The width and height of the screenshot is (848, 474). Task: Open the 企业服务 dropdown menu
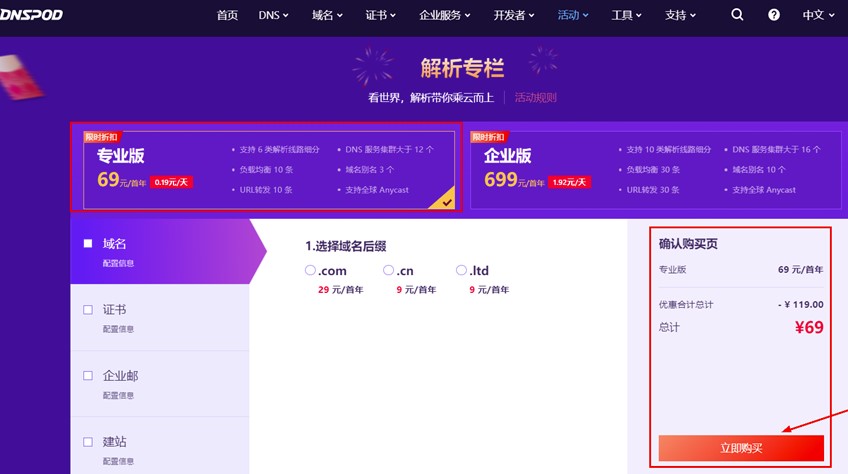click(445, 15)
